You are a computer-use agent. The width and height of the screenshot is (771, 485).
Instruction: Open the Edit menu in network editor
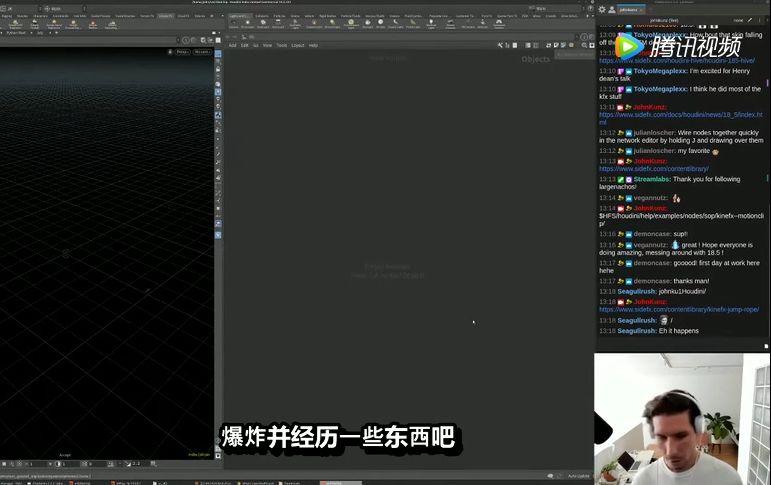[244, 45]
